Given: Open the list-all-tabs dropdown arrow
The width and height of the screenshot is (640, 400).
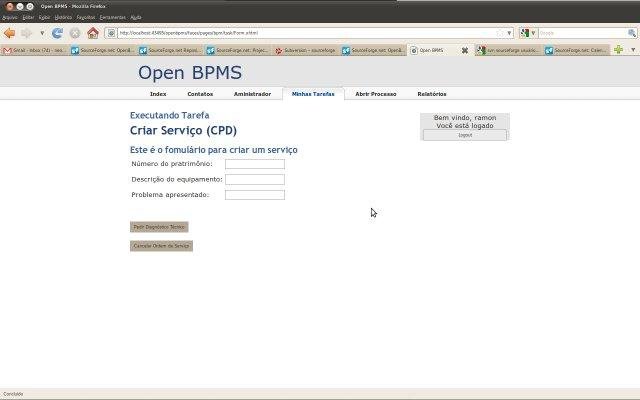Looking at the screenshot, I should point(633,50).
